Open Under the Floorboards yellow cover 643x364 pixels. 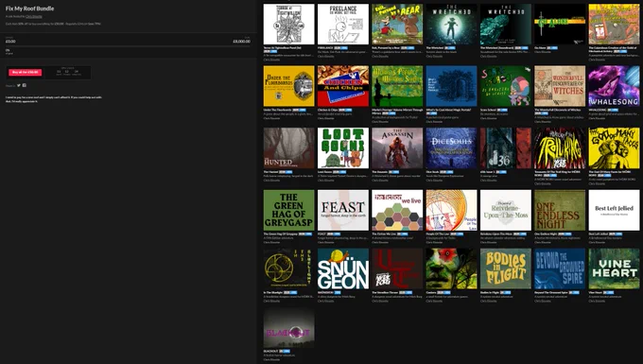point(289,86)
